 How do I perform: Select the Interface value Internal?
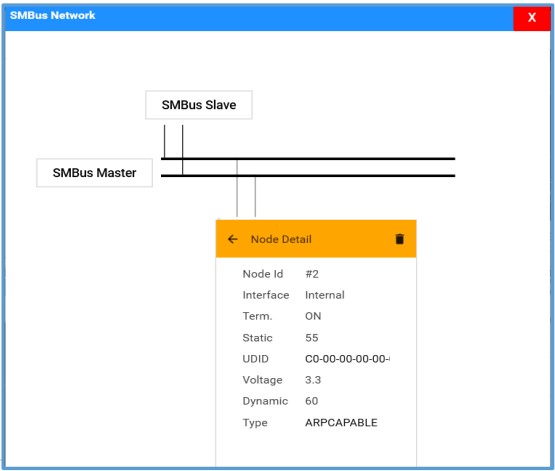tap(325, 295)
